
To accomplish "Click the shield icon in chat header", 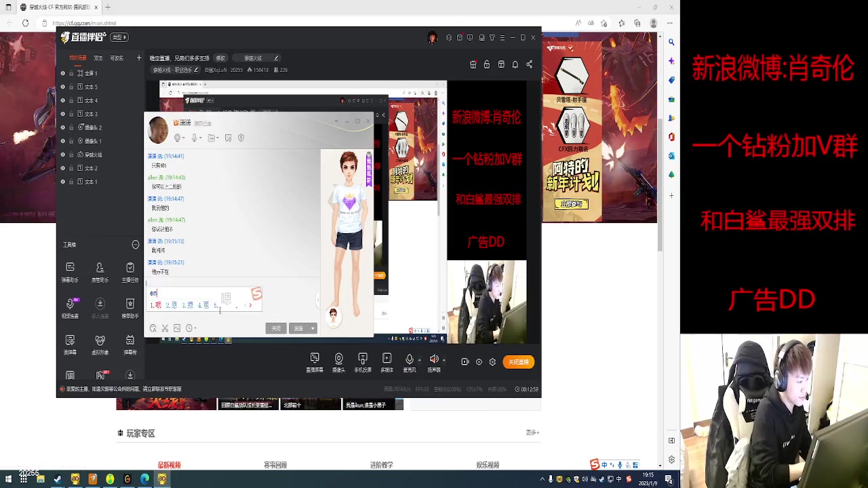I will point(241,138).
